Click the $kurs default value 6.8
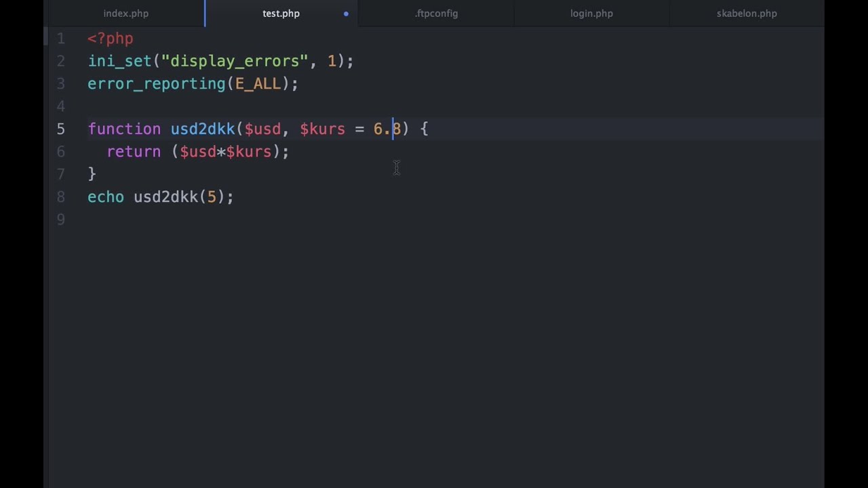 tap(387, 129)
